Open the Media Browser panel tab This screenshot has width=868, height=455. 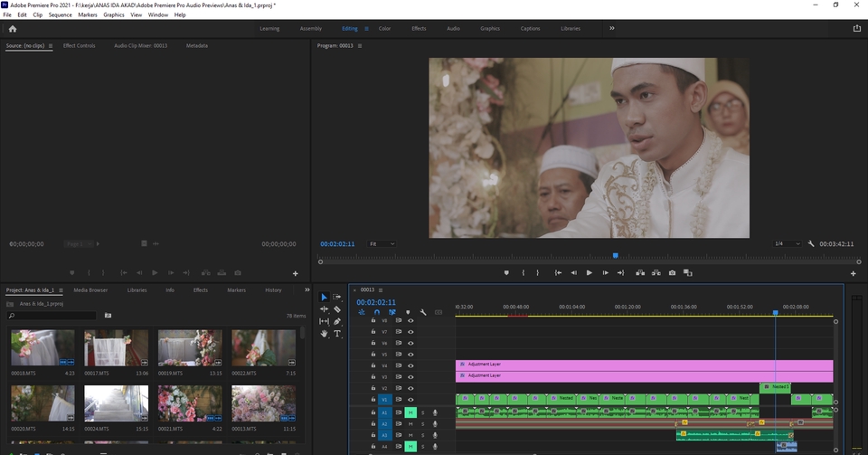[x=90, y=290]
